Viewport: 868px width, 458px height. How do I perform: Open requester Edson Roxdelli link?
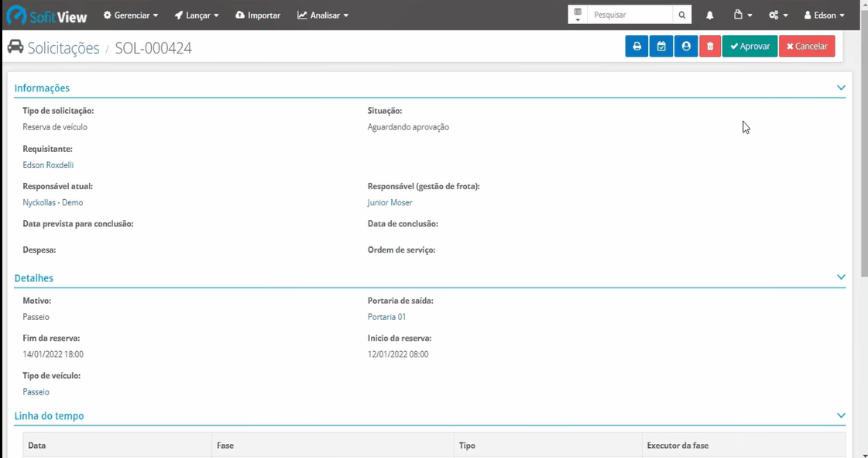[x=48, y=165]
